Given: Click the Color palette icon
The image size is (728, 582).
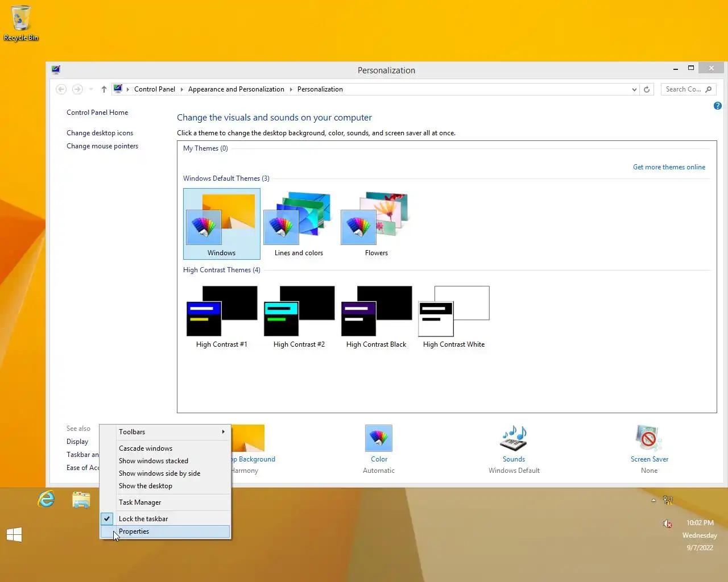Looking at the screenshot, I should pyautogui.click(x=379, y=438).
